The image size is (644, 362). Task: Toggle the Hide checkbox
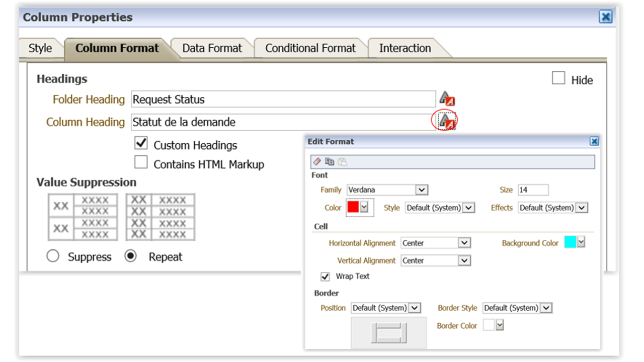click(558, 78)
